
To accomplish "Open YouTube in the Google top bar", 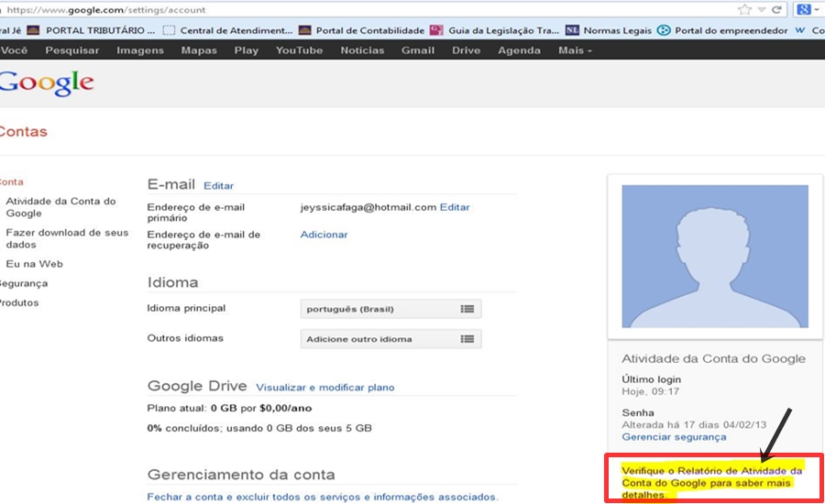I will (300, 50).
